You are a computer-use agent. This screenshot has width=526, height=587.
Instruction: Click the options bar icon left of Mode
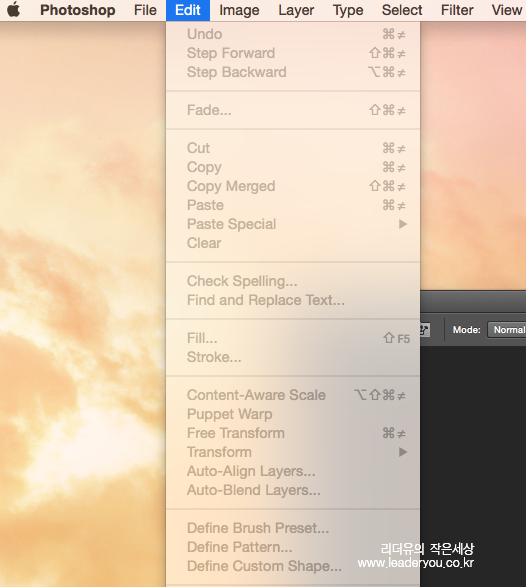point(425,330)
